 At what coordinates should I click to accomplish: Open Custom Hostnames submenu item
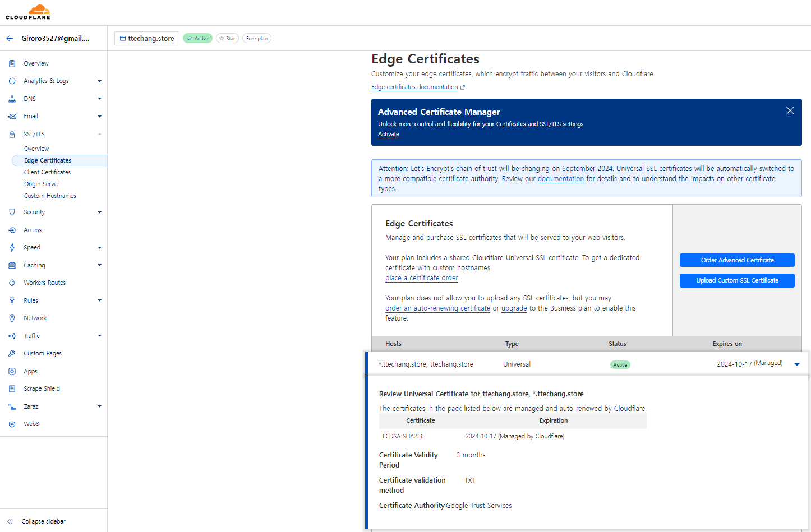[50, 196]
